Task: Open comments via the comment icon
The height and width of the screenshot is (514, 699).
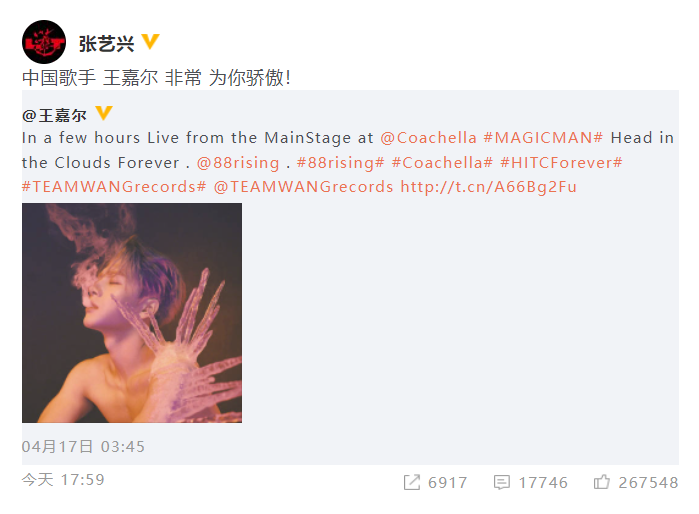Action: click(502, 482)
